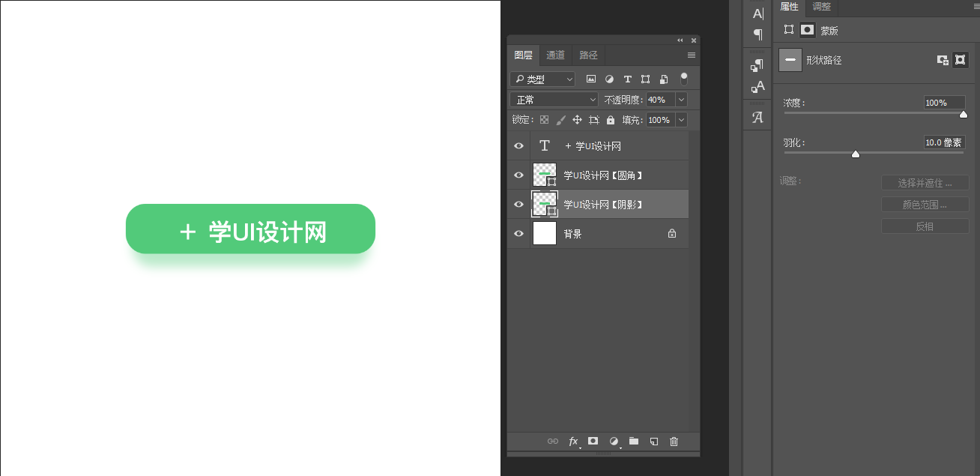
Task: Click the Link layers chain icon
Action: pyautogui.click(x=553, y=442)
